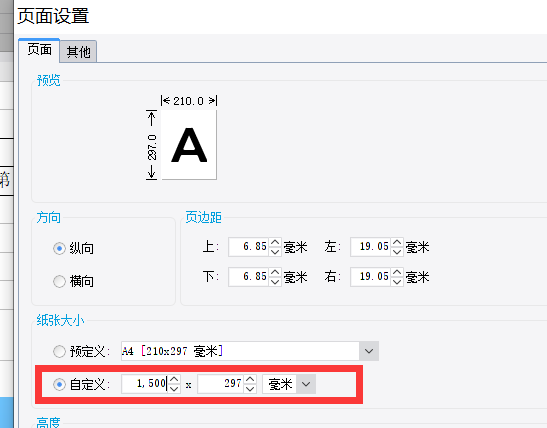This screenshot has height=428, width=547.
Task: Decrease custom width with down arrow
Action: [x=174, y=389]
